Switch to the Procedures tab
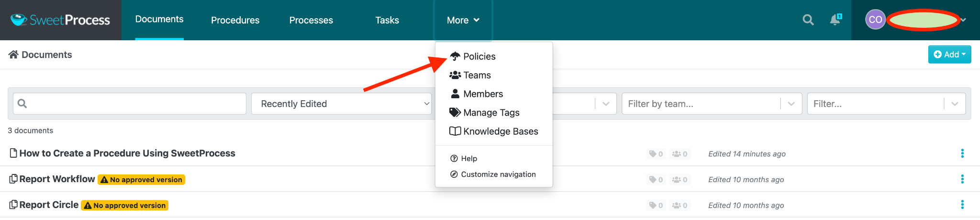The image size is (980, 220). click(235, 20)
